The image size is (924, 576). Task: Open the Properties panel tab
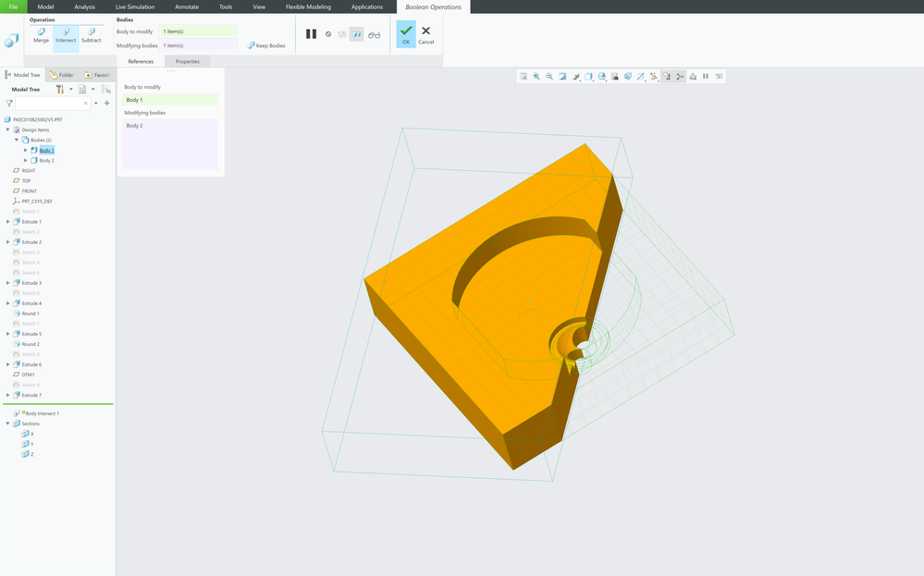click(x=188, y=61)
